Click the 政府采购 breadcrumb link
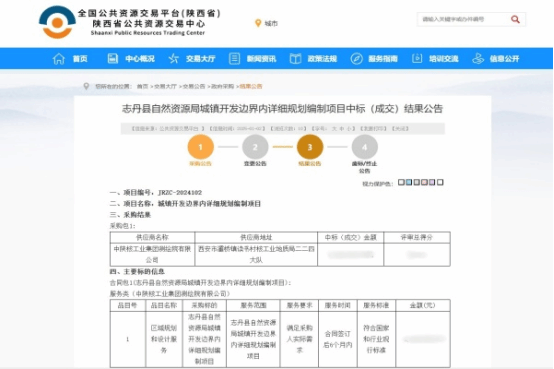 pos(222,86)
